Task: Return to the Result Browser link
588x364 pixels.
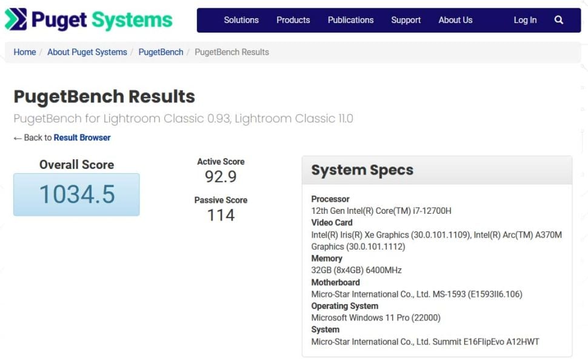Action: tap(82, 138)
